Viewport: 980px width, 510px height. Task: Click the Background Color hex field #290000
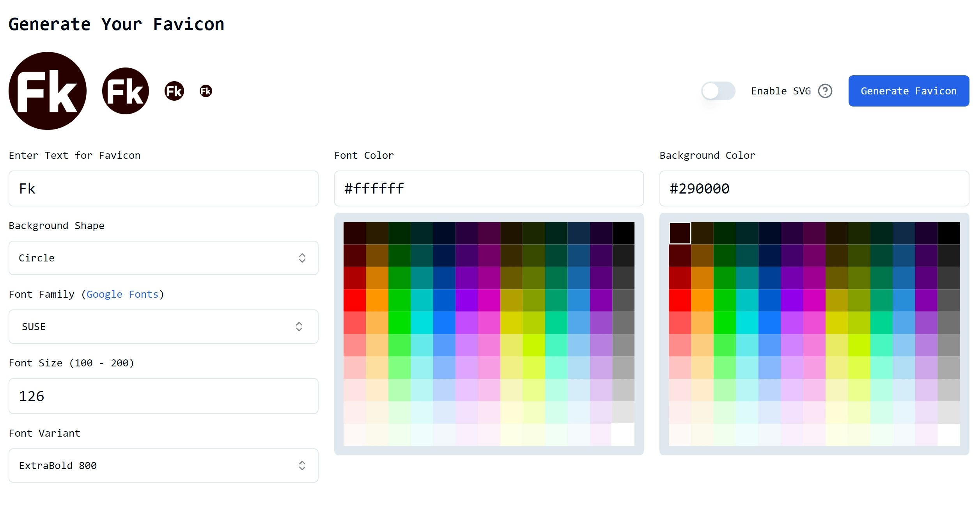[814, 188]
